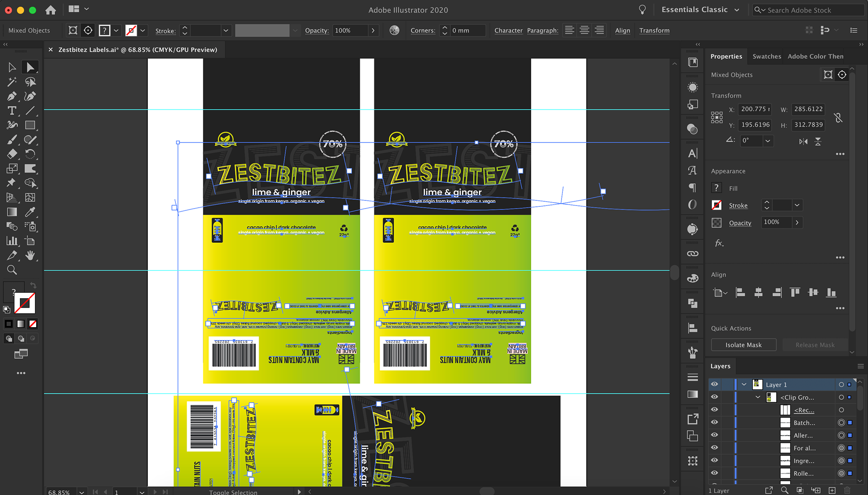Select the Eyedropper tool
The width and height of the screenshot is (868, 495).
[x=30, y=212]
